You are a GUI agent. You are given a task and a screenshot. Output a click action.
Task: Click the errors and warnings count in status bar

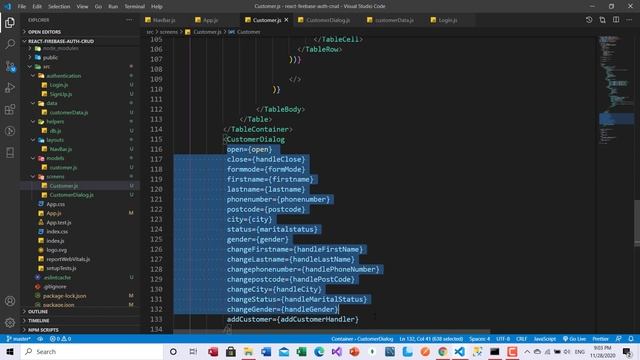click(60, 339)
